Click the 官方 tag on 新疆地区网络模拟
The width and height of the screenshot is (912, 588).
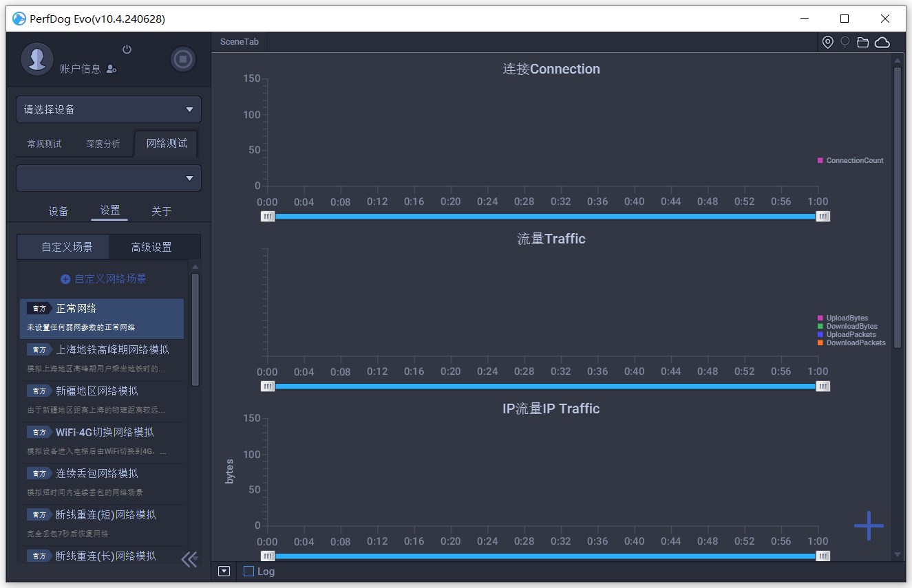[x=39, y=391]
